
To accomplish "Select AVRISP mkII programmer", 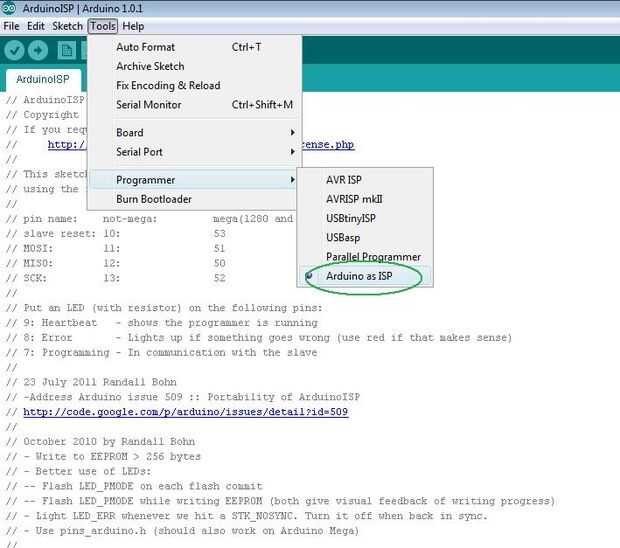I will click(x=365, y=199).
